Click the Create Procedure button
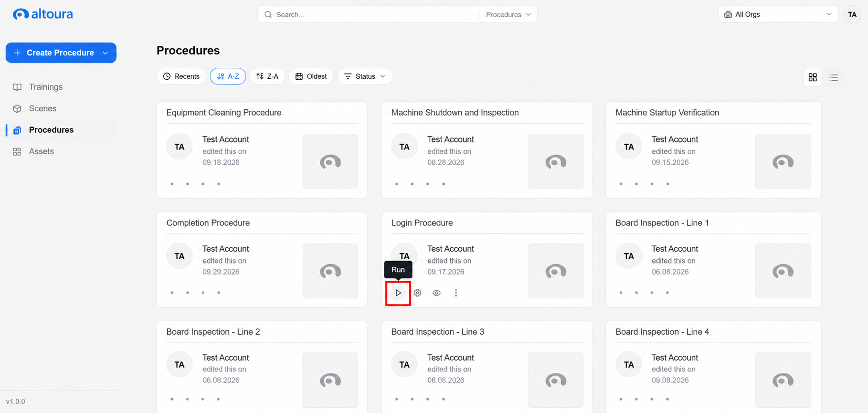 pos(61,53)
